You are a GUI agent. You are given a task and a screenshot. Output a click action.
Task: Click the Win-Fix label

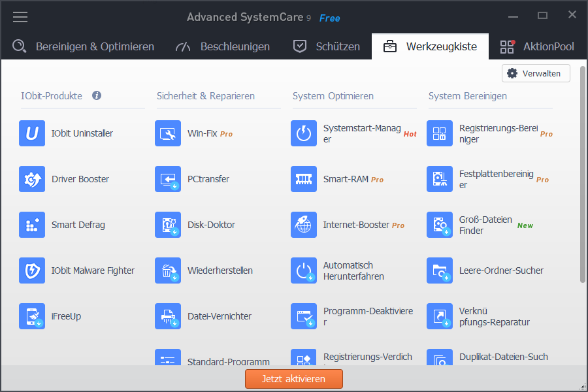coord(203,133)
